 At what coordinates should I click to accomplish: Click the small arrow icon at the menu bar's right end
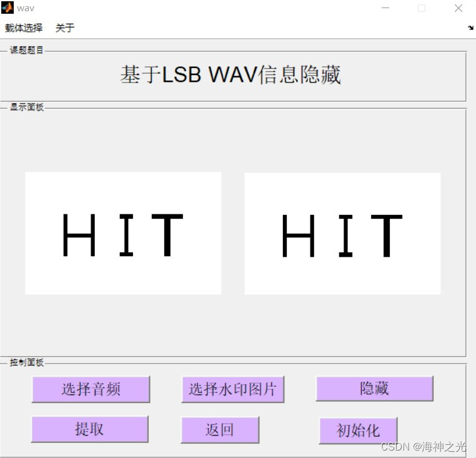tap(470, 28)
